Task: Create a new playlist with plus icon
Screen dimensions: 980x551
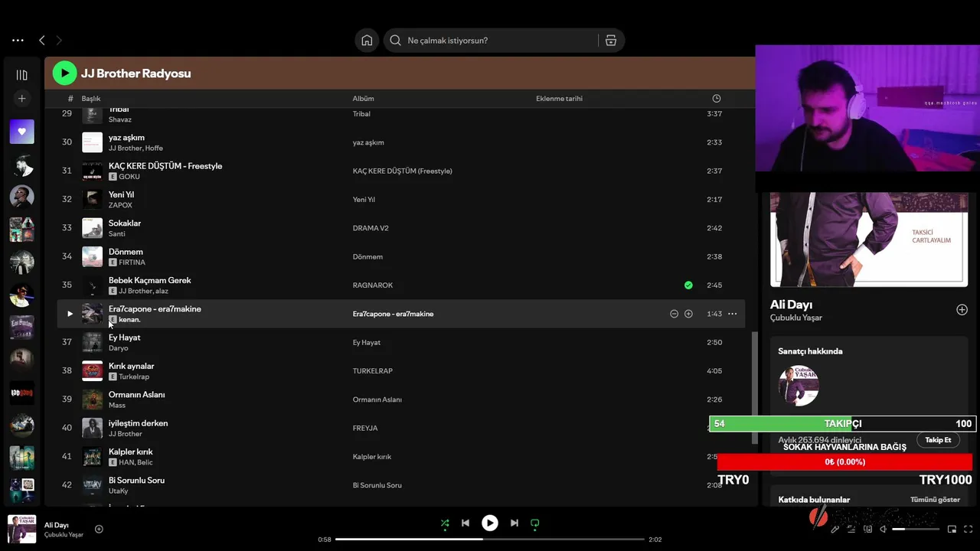Action: pyautogui.click(x=21, y=98)
